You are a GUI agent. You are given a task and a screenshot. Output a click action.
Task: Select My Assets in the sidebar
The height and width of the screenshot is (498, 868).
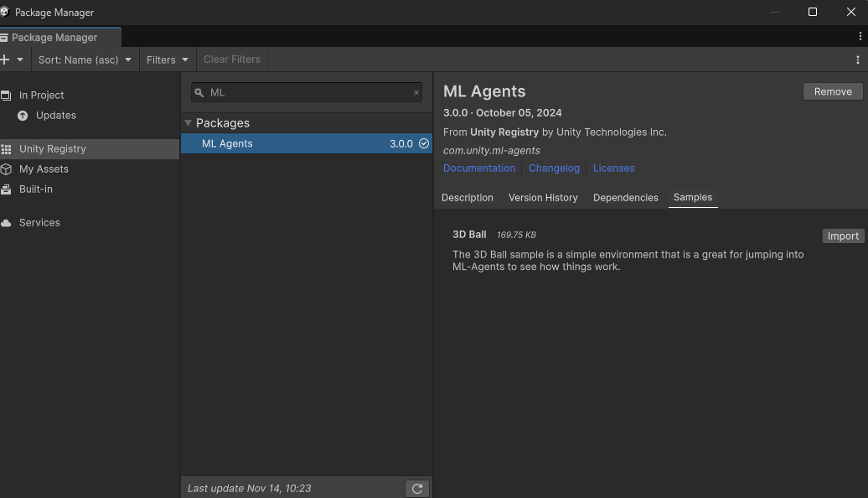[x=90, y=169]
